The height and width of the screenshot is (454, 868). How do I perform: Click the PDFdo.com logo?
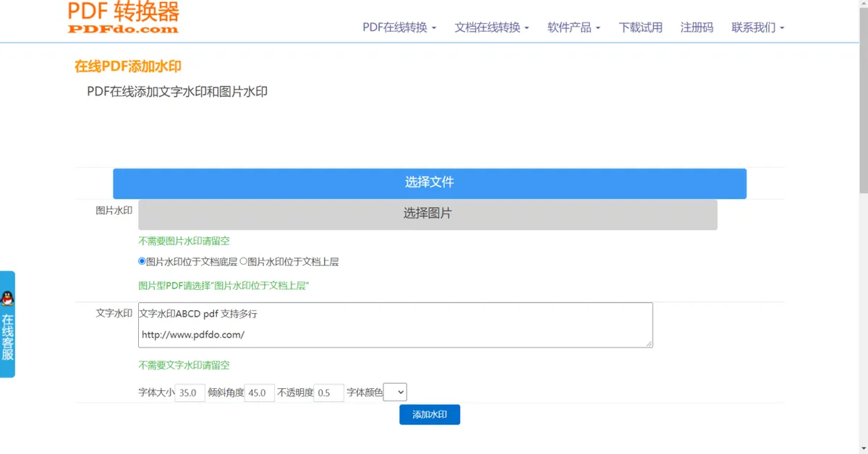click(123, 17)
